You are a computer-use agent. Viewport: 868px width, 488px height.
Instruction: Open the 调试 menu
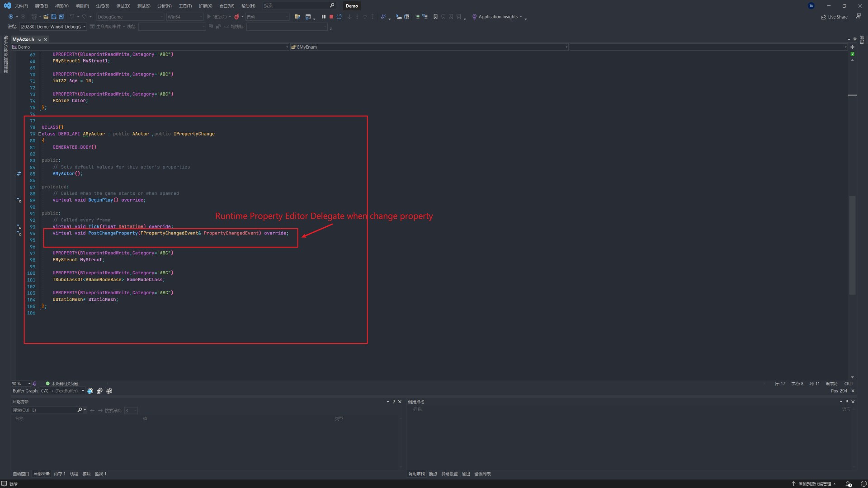(123, 6)
